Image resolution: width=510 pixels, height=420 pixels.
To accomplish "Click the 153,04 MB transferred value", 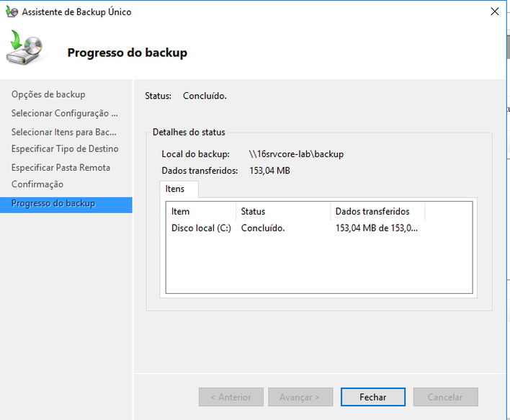I will [x=269, y=171].
